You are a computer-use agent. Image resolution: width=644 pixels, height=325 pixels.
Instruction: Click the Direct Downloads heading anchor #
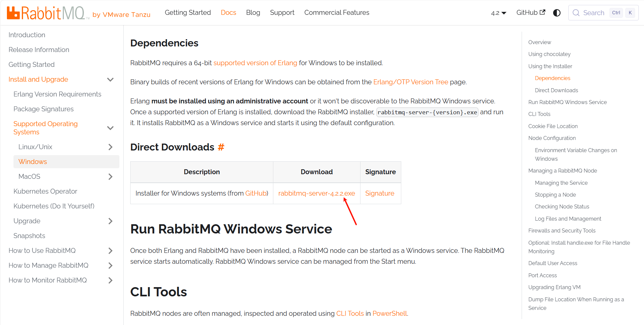[x=221, y=147]
